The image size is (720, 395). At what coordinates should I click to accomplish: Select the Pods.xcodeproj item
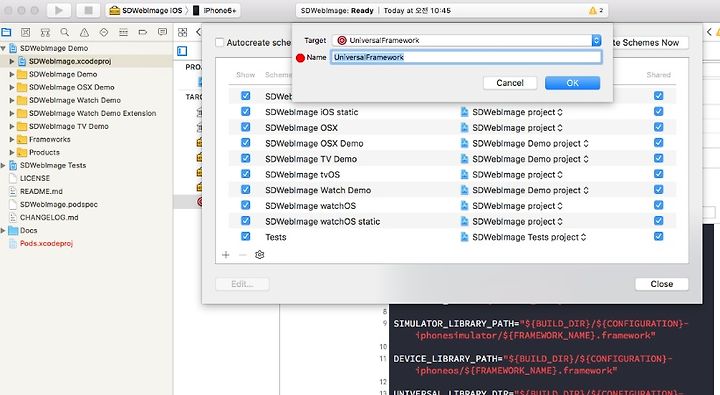tap(46, 243)
